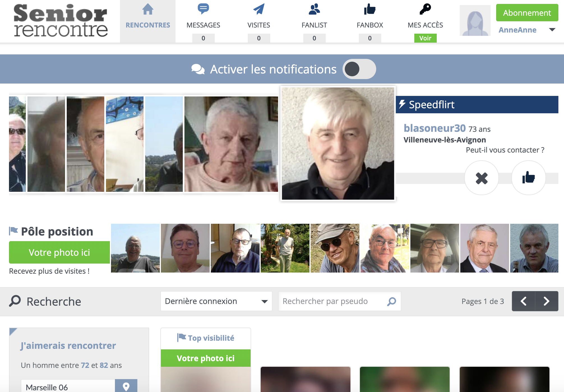Viewport: 564px width, 392px height.
Task: Click the man with cap thumbnail
Action: coord(335,248)
